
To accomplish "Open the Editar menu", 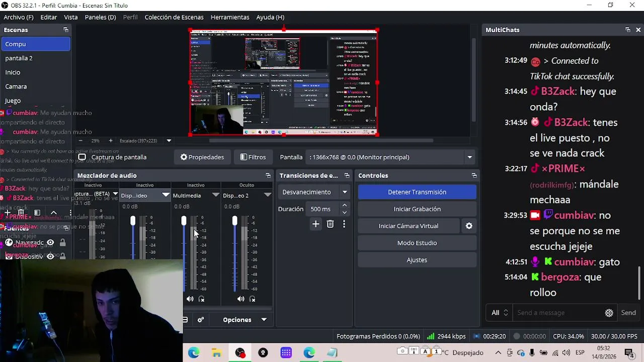I will [49, 17].
